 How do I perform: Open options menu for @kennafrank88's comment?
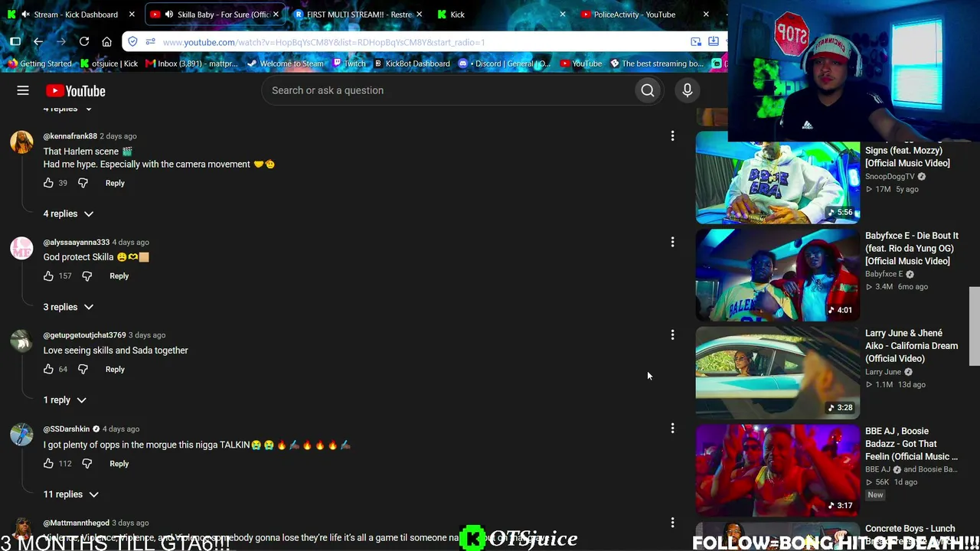(x=672, y=136)
